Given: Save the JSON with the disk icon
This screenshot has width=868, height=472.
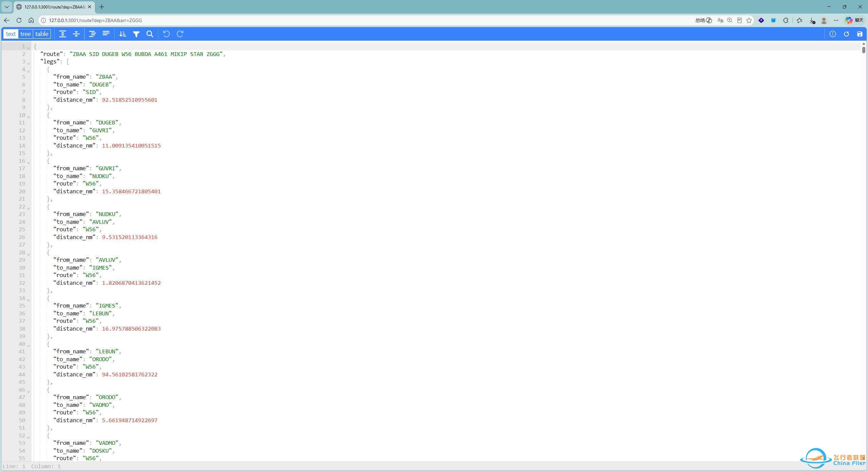Looking at the screenshot, I should click(860, 34).
